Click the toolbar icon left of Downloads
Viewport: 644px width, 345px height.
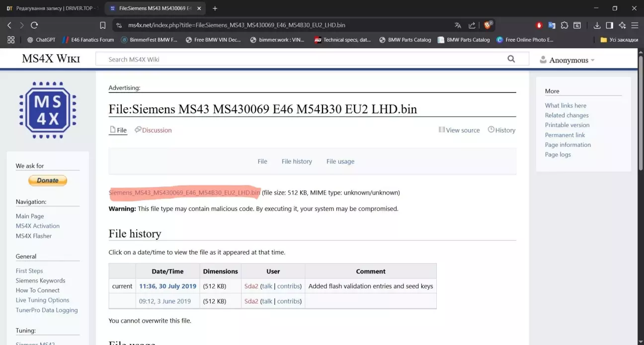(577, 25)
